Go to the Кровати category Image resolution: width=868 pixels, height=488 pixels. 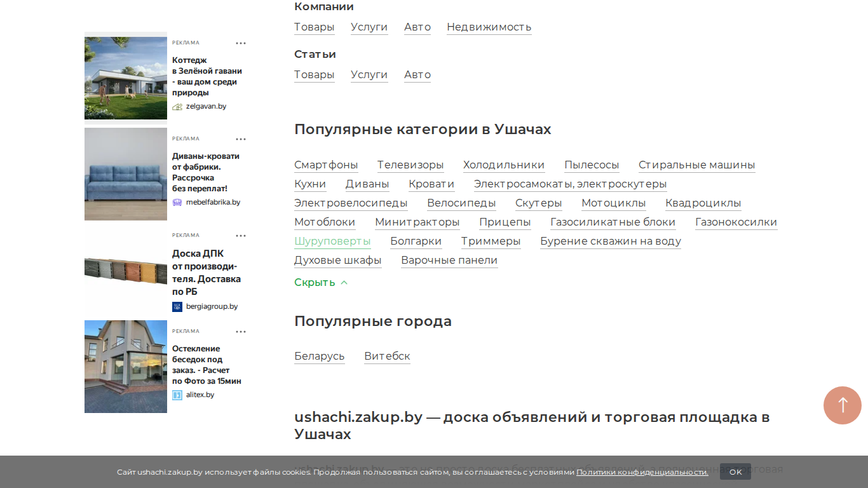[431, 184]
